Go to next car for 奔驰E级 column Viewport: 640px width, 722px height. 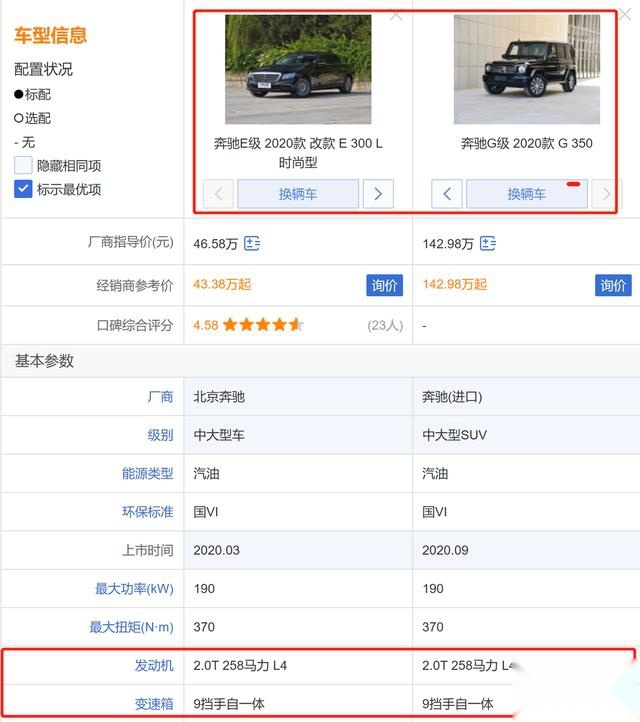[x=378, y=194]
